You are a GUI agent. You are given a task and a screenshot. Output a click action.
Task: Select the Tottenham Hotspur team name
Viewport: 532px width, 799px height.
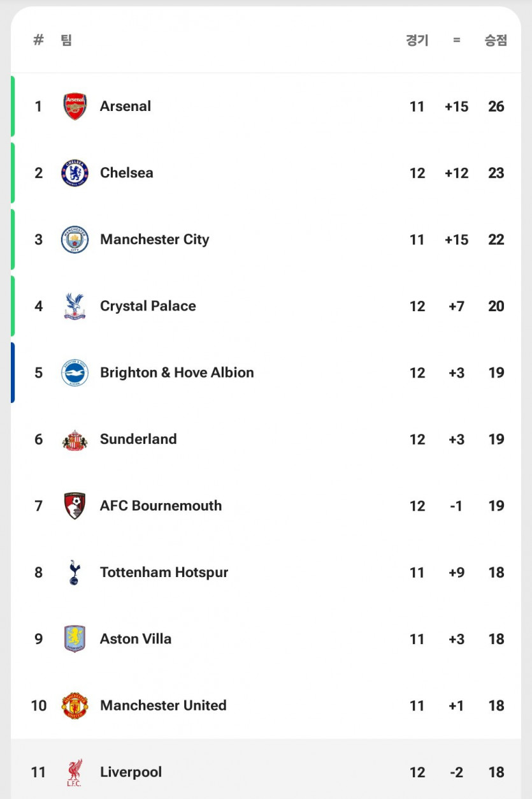(x=164, y=573)
